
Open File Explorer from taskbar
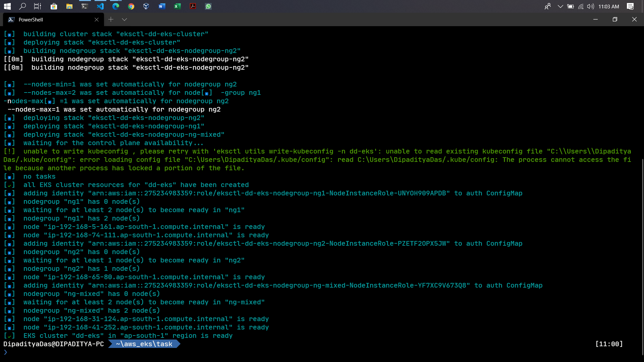(69, 6)
